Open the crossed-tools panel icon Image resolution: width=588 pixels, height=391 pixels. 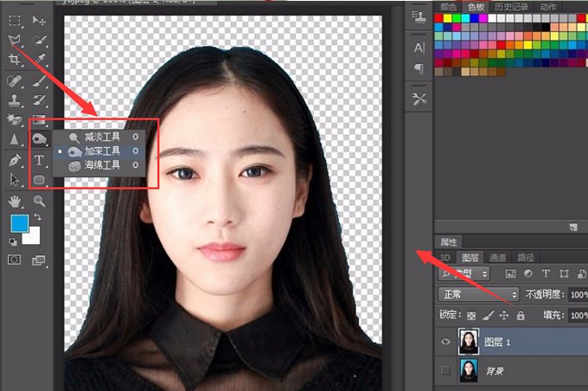tap(419, 99)
